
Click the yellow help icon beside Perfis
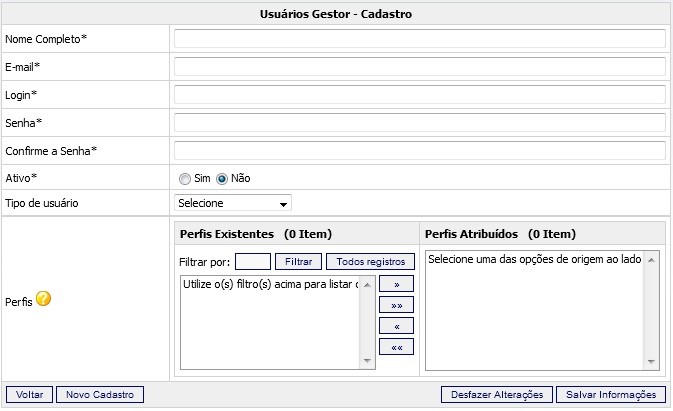point(43,299)
